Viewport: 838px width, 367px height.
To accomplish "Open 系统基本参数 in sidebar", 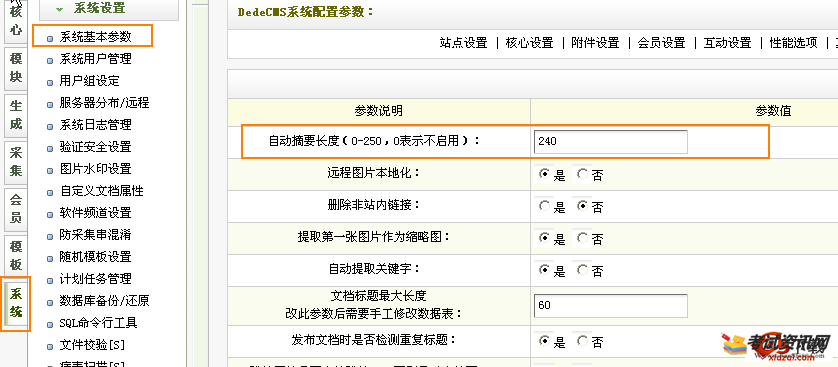I will click(95, 37).
